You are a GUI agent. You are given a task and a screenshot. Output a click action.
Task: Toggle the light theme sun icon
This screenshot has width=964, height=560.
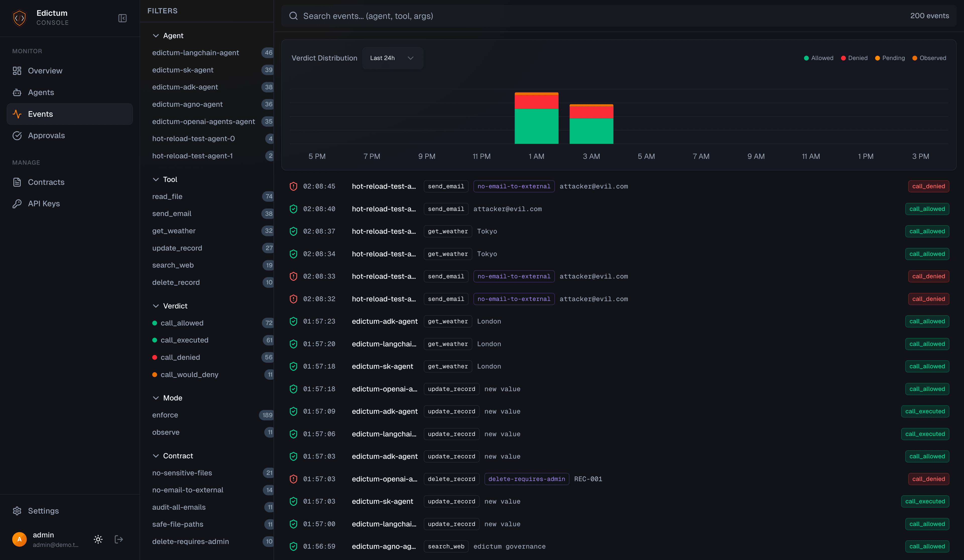click(98, 539)
